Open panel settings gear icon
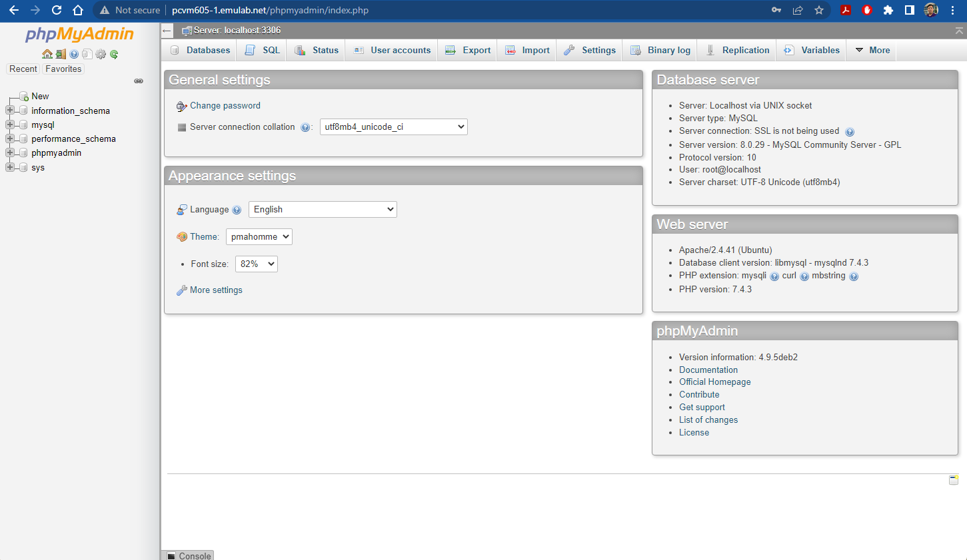 [x=100, y=54]
